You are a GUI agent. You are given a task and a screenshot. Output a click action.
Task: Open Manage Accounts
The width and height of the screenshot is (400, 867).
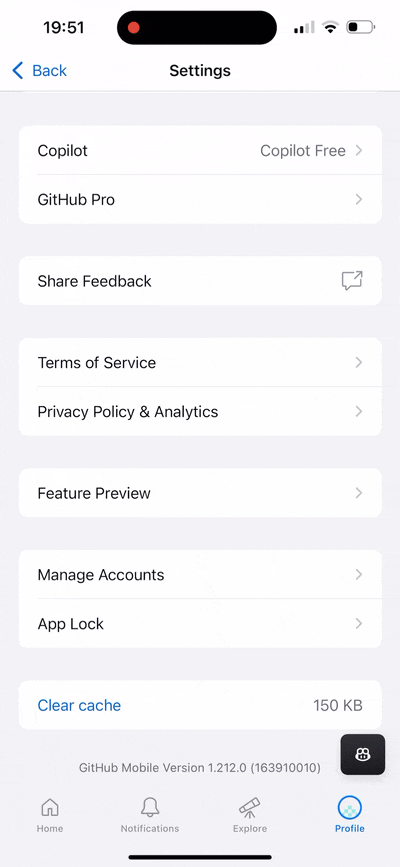coord(200,574)
